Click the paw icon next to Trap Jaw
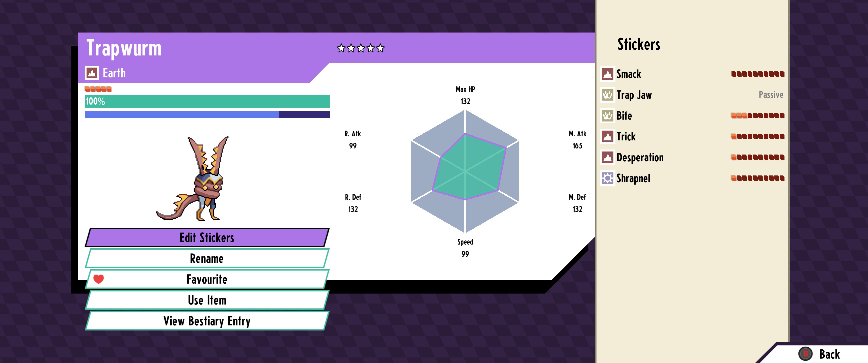 (x=607, y=95)
